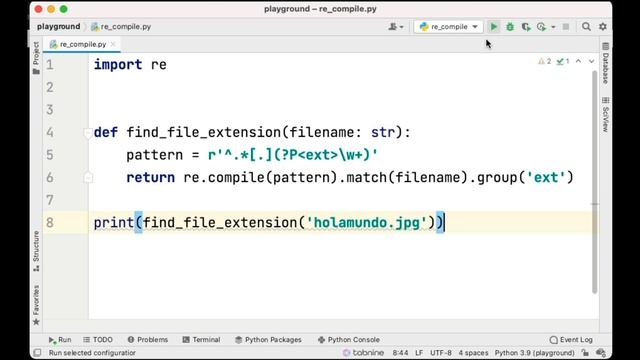Open the Database side panel
The height and width of the screenshot is (360, 640).
coord(605,63)
